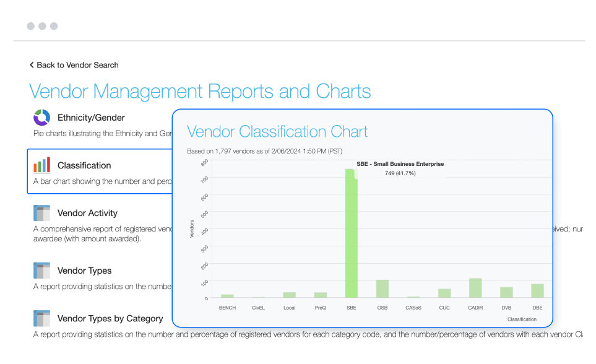Click the Vendor Management Reports and Charts heading

[x=199, y=91]
